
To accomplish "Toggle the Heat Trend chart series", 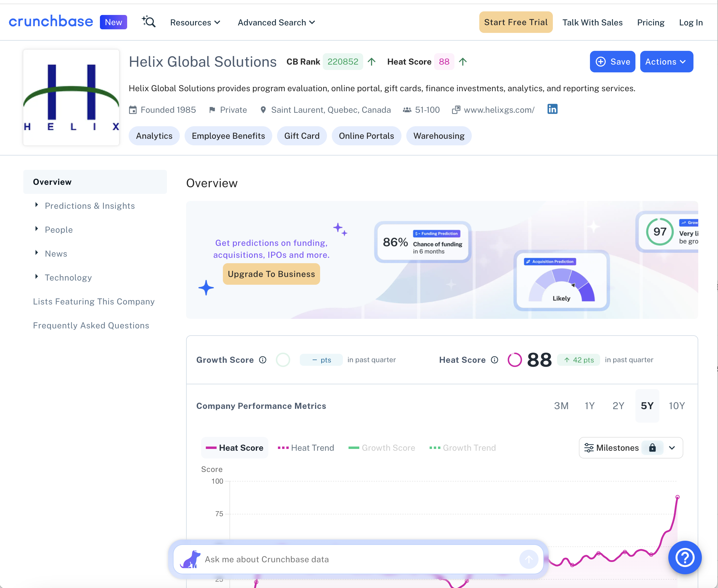I will [x=306, y=448].
